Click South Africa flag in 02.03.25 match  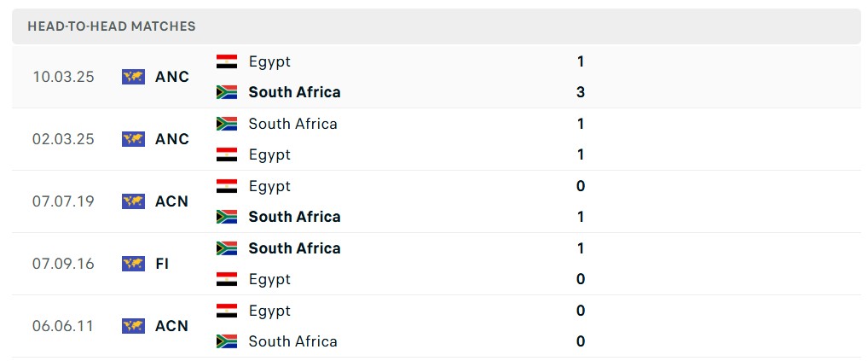(x=227, y=124)
